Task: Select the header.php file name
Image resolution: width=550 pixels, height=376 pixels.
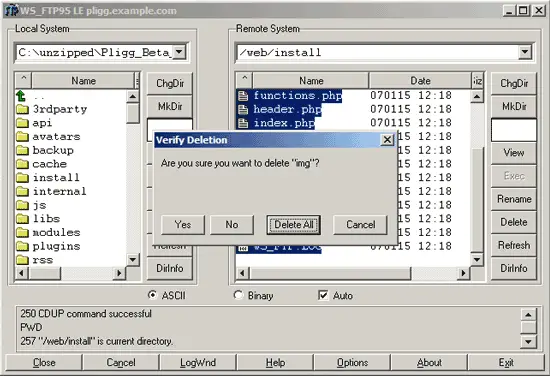Action: (x=287, y=109)
